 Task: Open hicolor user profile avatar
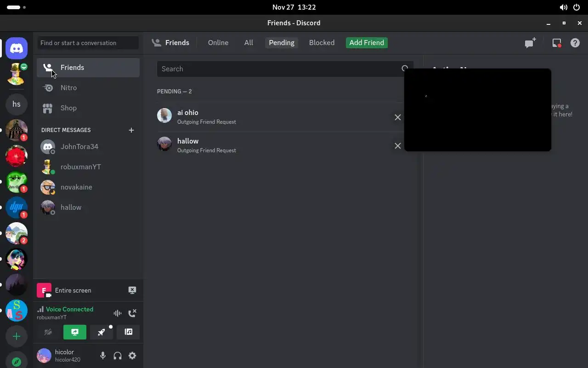(44, 356)
